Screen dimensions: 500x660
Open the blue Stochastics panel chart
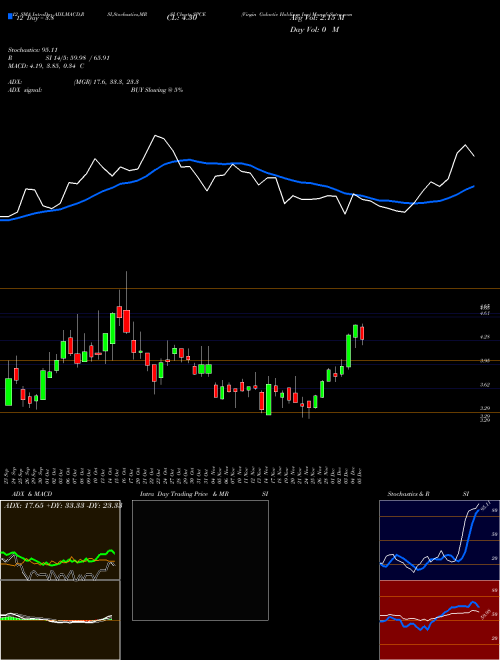coord(439,540)
